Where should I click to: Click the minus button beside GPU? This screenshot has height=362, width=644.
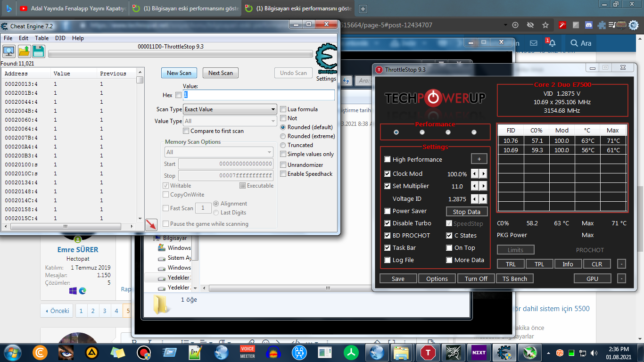click(621, 279)
